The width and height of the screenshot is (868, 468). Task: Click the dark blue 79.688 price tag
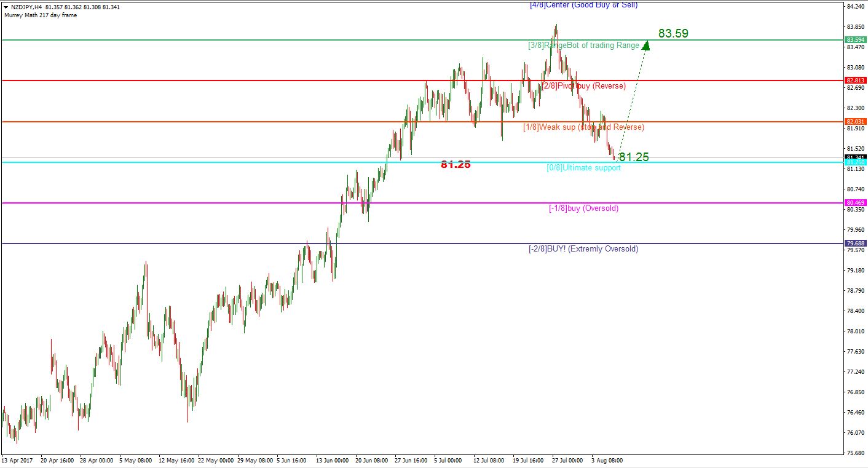click(855, 244)
